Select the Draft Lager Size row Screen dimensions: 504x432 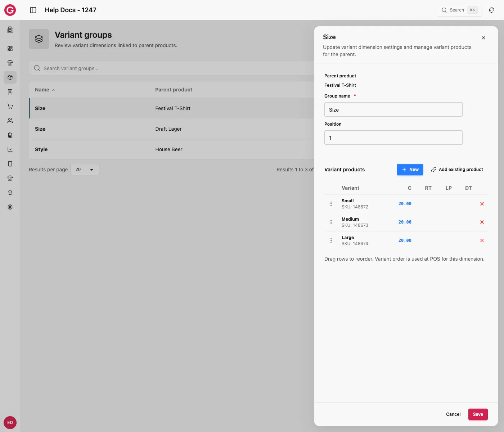tap(171, 129)
